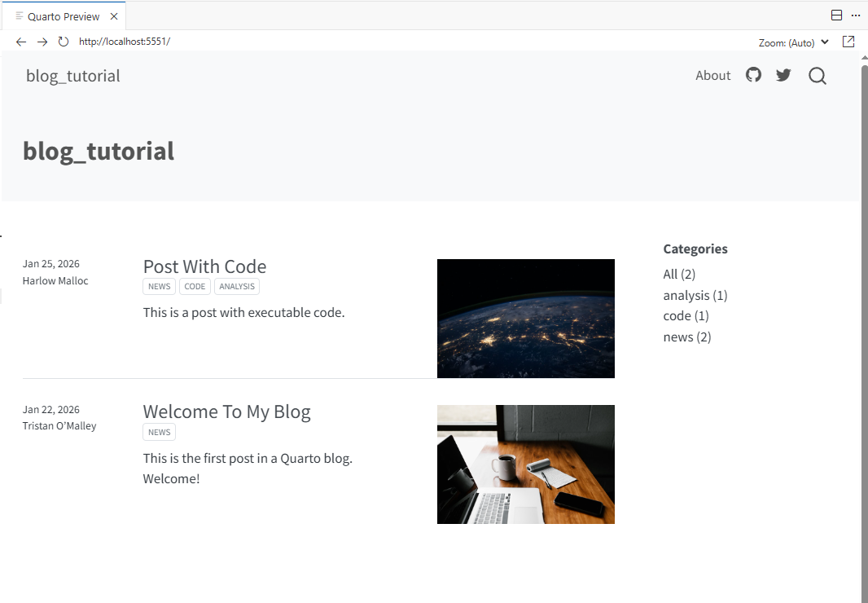Reload the Quarto preview page
This screenshot has width=868, height=603.
[x=64, y=42]
